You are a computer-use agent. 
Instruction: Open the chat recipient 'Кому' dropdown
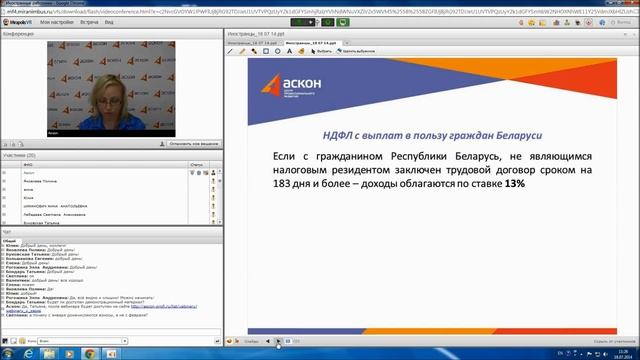[82, 341]
